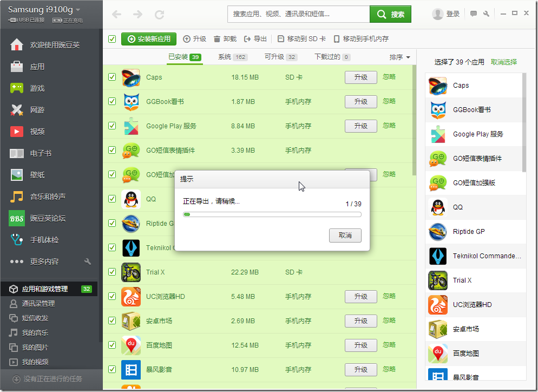The height and width of the screenshot is (392, 538).
Task: Click the 取消 button in export dialog
Action: (x=345, y=236)
